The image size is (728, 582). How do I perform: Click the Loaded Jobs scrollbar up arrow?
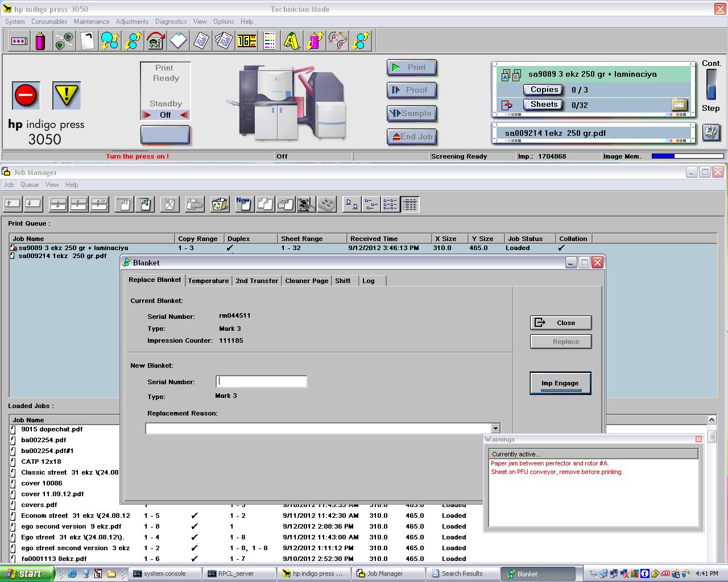[712, 420]
